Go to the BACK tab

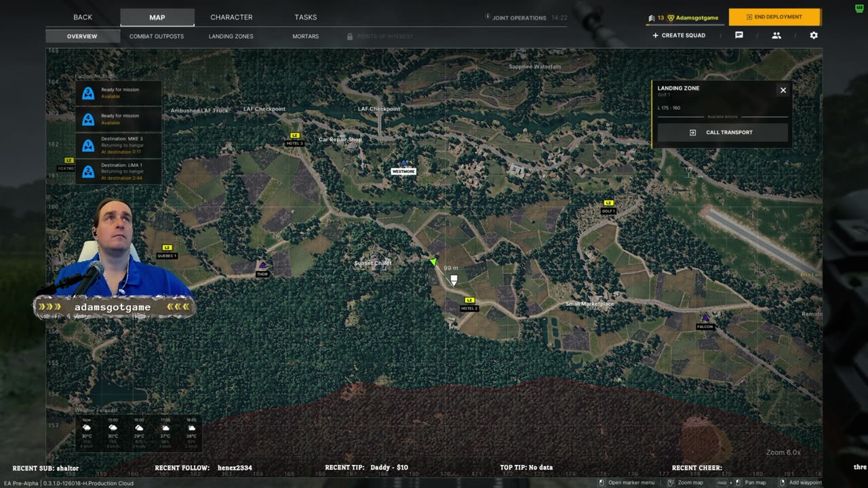pos(83,17)
